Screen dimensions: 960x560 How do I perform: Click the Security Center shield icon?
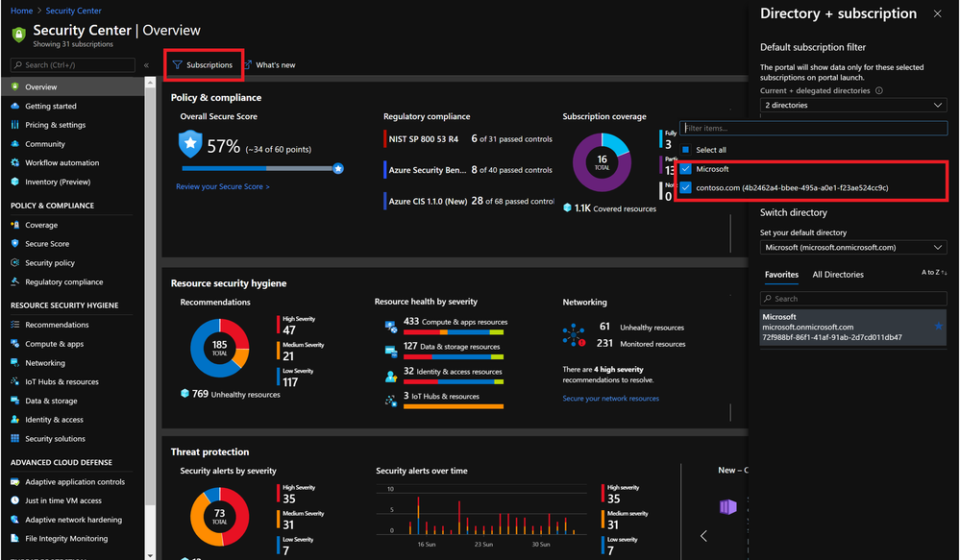(19, 35)
